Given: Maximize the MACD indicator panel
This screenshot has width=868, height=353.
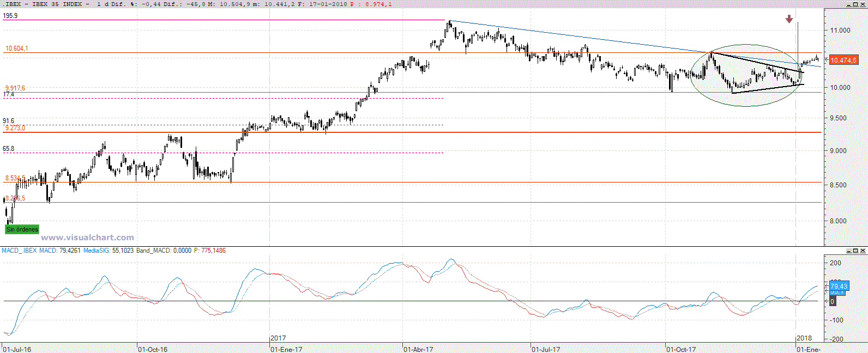Looking at the screenshot, I should coord(855,251).
